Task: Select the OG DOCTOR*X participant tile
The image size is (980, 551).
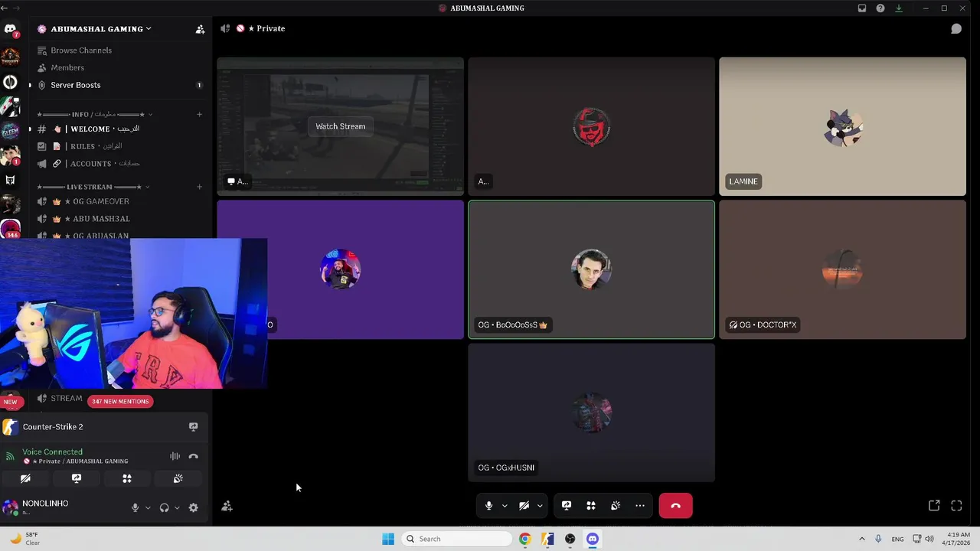Action: click(x=842, y=269)
